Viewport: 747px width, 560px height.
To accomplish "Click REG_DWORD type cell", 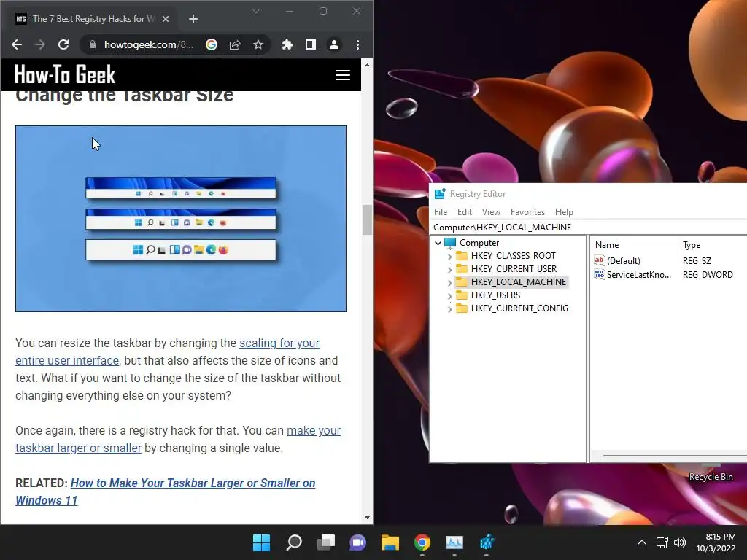I will coord(708,275).
